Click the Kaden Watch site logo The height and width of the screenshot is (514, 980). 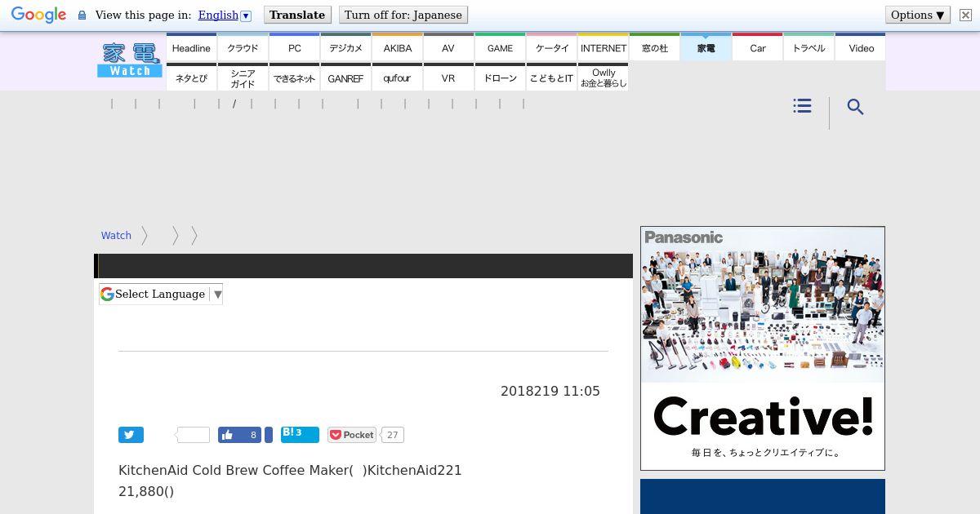point(130,60)
